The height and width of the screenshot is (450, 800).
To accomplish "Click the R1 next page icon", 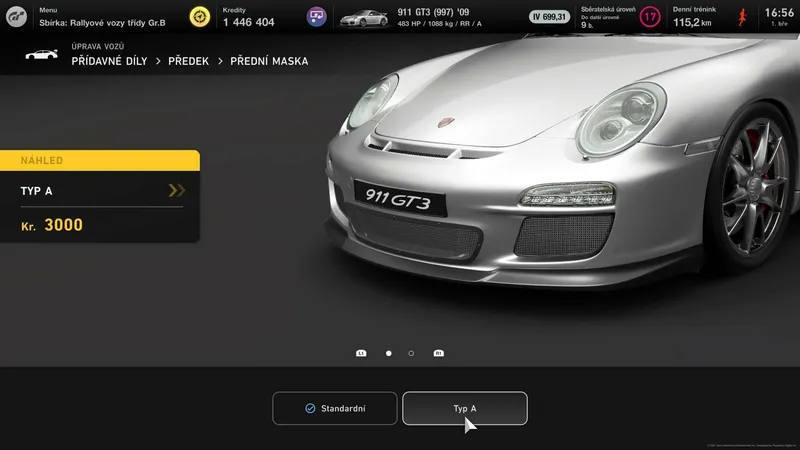I will point(438,353).
